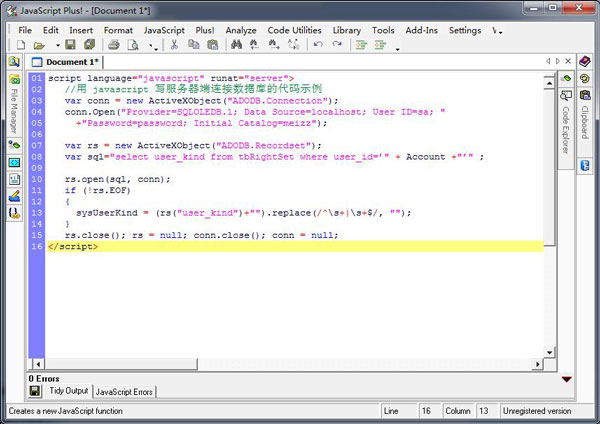Screen dimensions: 600x424
Task: Go to previous document tab arrow
Action: point(548,61)
